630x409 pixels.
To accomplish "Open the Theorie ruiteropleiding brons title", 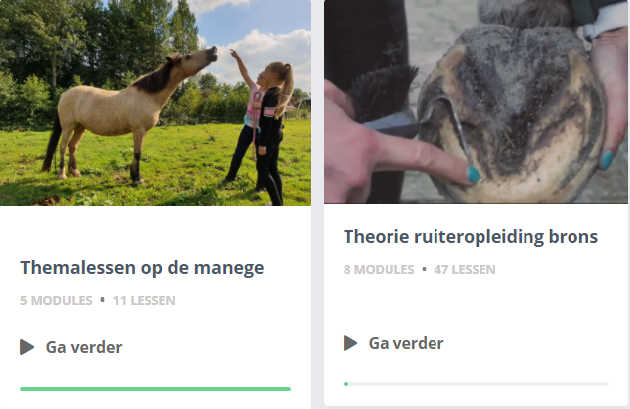I will (471, 237).
